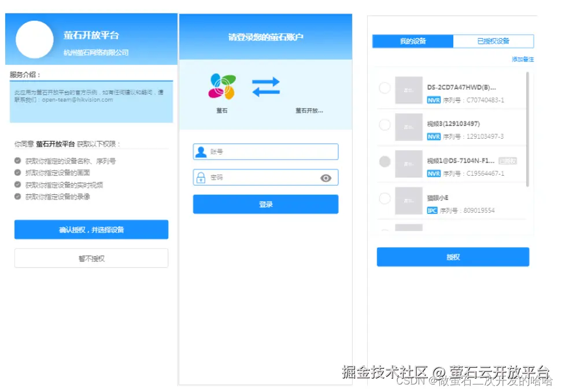The image size is (562, 392).
Task: Select the radio button for 猫眼小E
Action: [x=384, y=198]
